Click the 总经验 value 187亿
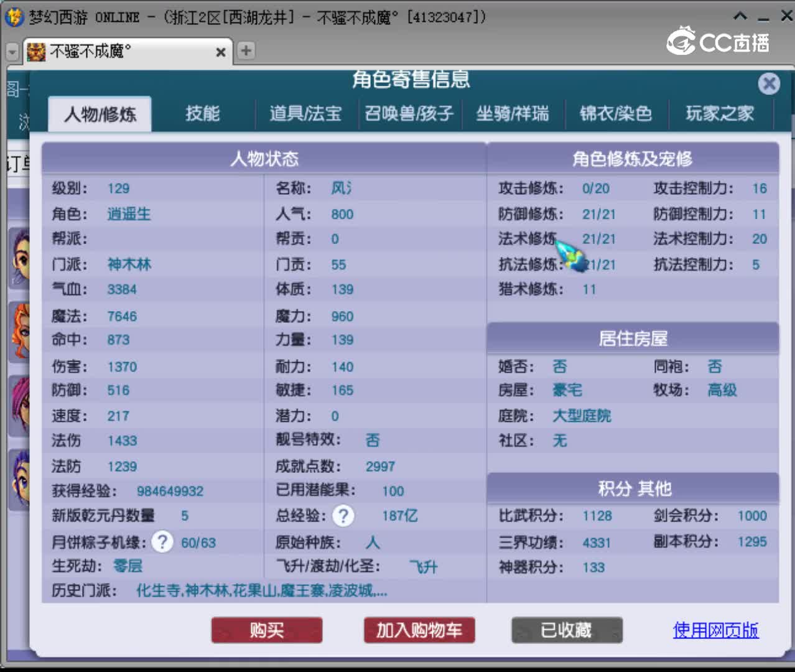 pyautogui.click(x=400, y=515)
